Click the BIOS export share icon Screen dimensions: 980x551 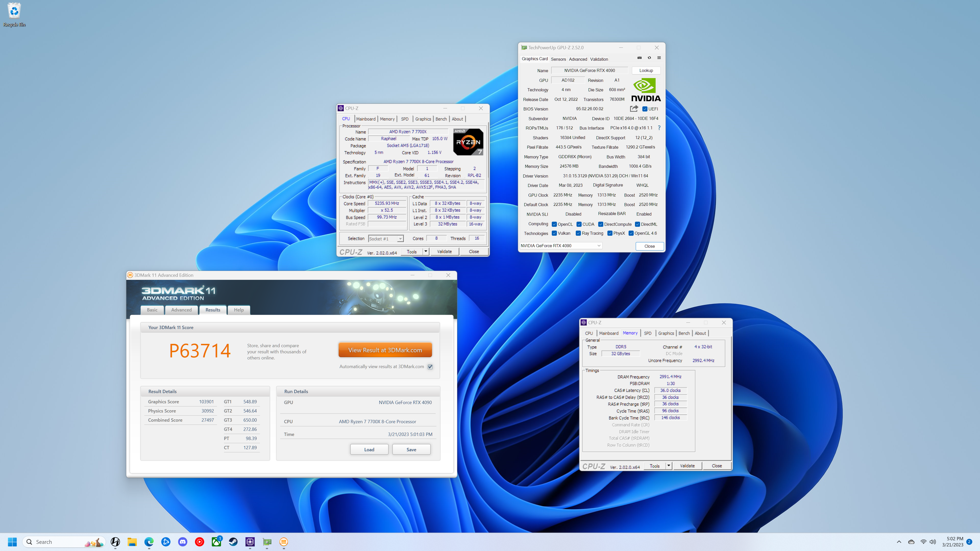[634, 109]
